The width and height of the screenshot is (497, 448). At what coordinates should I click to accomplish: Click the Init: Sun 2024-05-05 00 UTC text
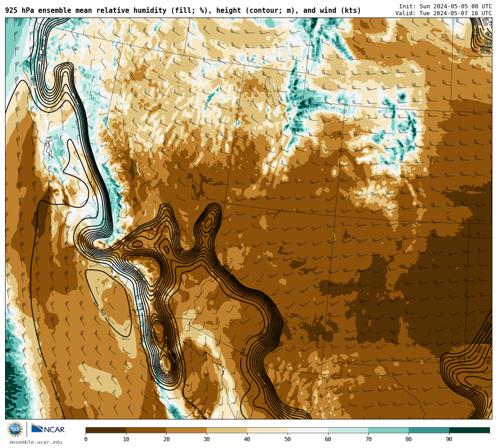tap(445, 6)
